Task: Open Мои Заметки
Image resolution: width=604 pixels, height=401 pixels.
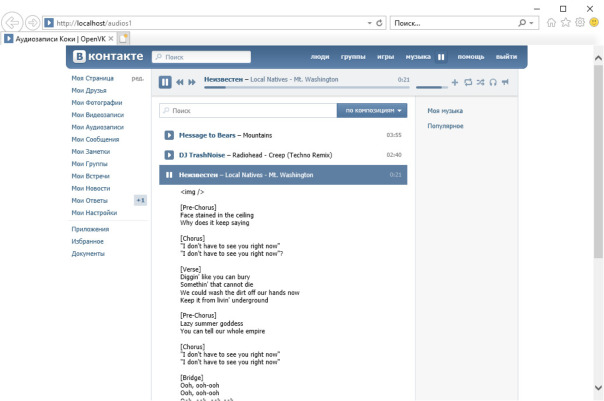Action: pos(91,151)
